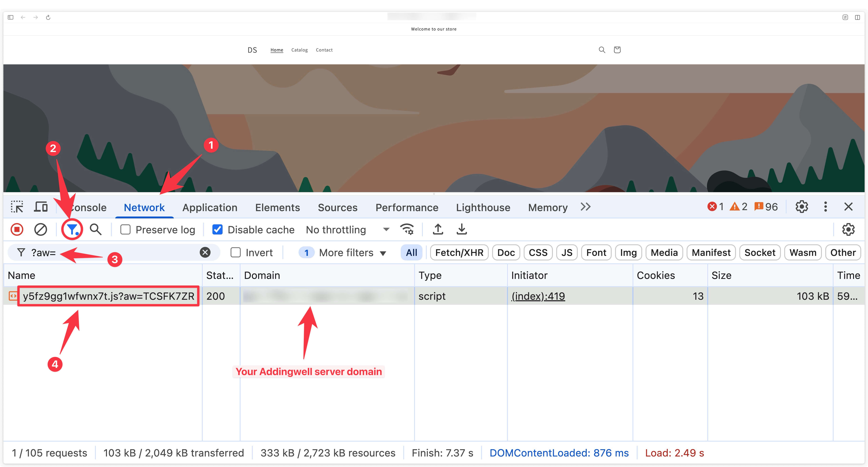
Task: Stop recording the network log
Action: pyautogui.click(x=17, y=230)
